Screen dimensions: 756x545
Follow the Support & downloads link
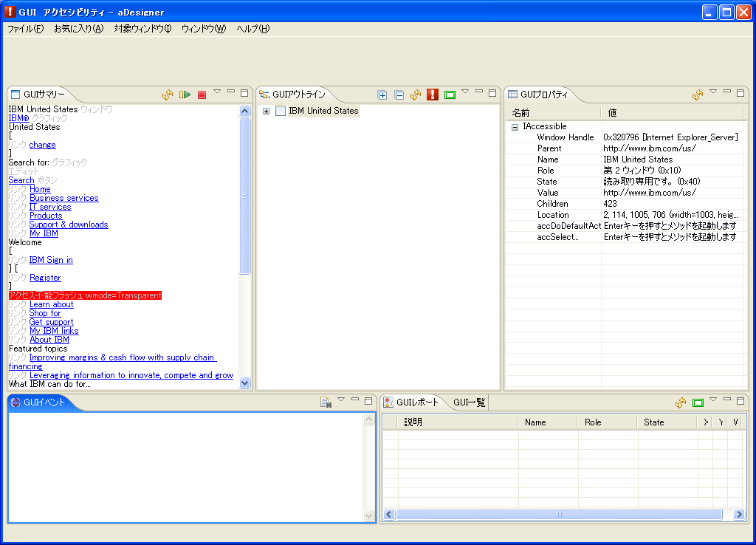pyautogui.click(x=69, y=224)
